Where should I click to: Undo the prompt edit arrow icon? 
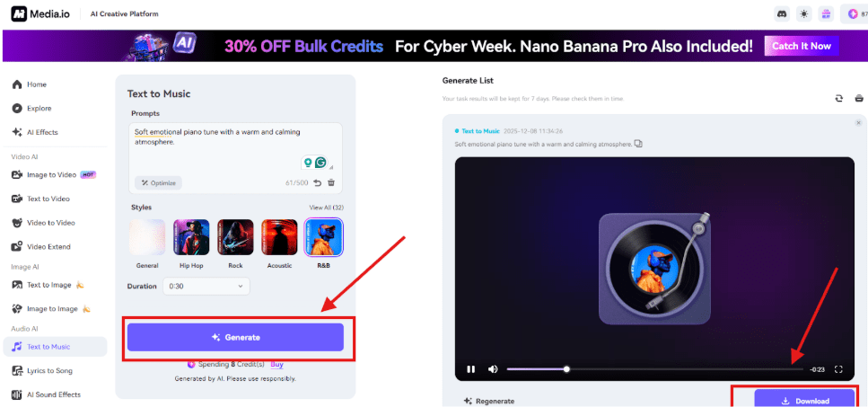317,182
